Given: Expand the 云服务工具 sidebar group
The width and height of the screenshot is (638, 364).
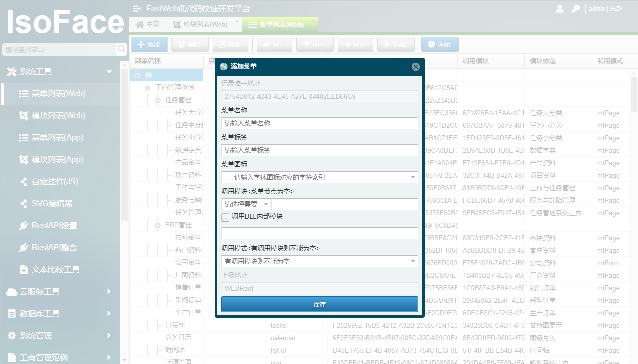Looking at the screenshot, I should click(x=60, y=291).
